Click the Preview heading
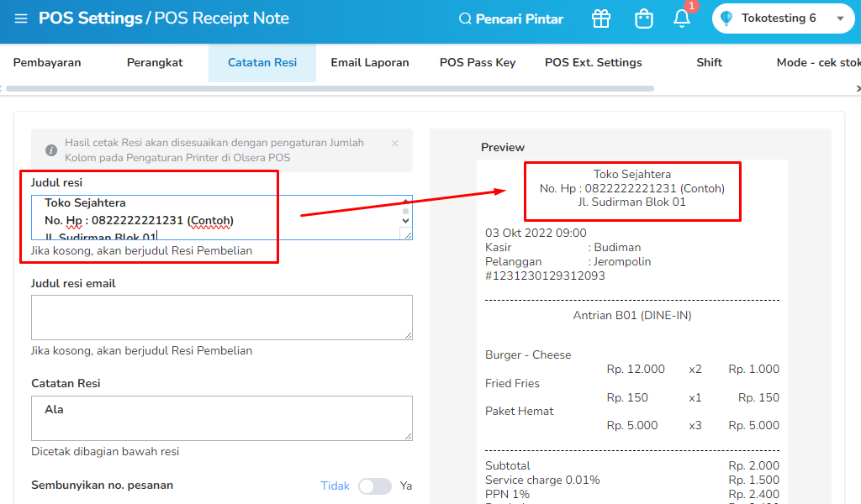The height and width of the screenshot is (504, 861). click(x=503, y=147)
